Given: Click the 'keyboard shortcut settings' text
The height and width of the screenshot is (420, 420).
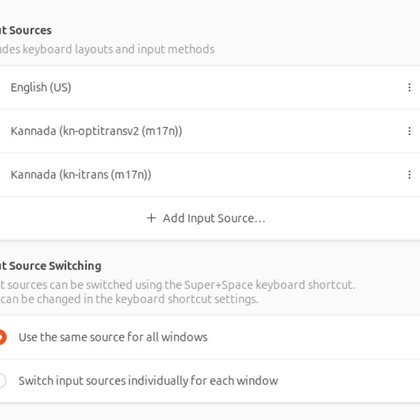Looking at the screenshot, I should tap(187, 299).
